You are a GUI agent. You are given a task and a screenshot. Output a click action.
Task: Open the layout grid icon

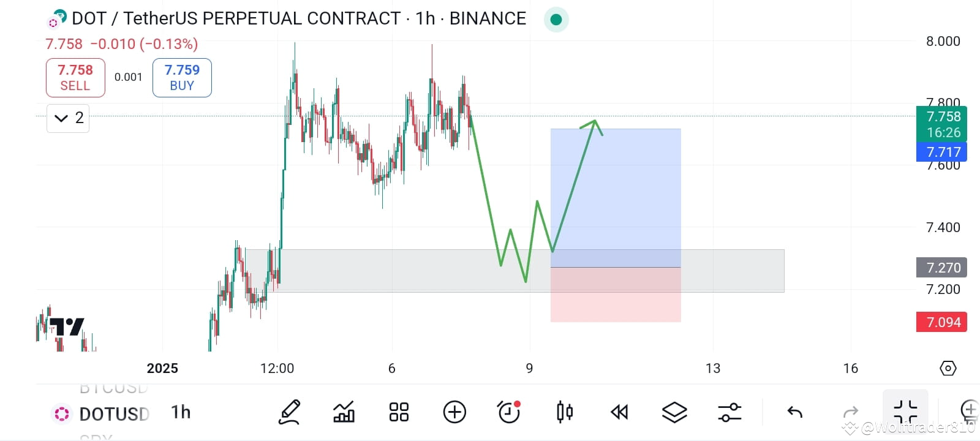[x=399, y=412]
